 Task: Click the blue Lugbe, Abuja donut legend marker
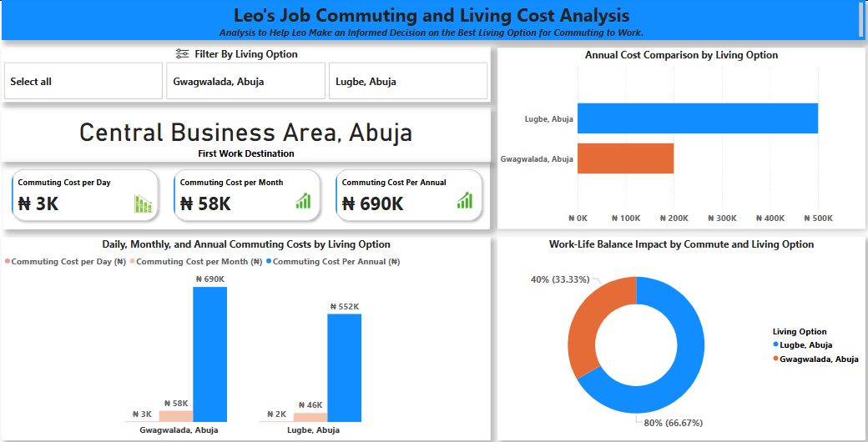coord(775,344)
